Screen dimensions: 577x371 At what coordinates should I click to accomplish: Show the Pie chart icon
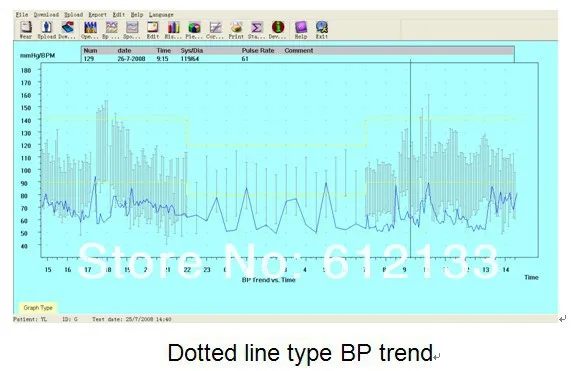coord(194,30)
